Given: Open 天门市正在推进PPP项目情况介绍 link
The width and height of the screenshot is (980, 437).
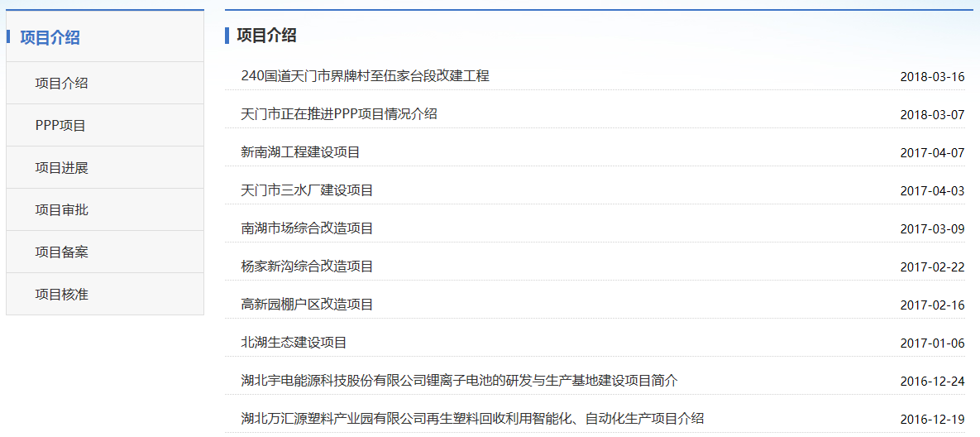Looking at the screenshot, I should pos(338,114).
